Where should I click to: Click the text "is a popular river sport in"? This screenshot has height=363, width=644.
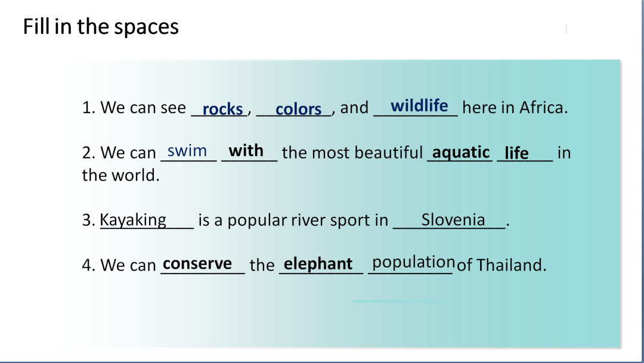point(293,221)
